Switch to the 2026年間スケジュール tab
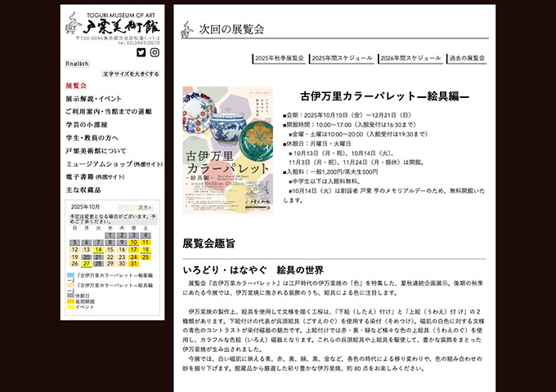This screenshot has height=392, width=556. [x=410, y=59]
